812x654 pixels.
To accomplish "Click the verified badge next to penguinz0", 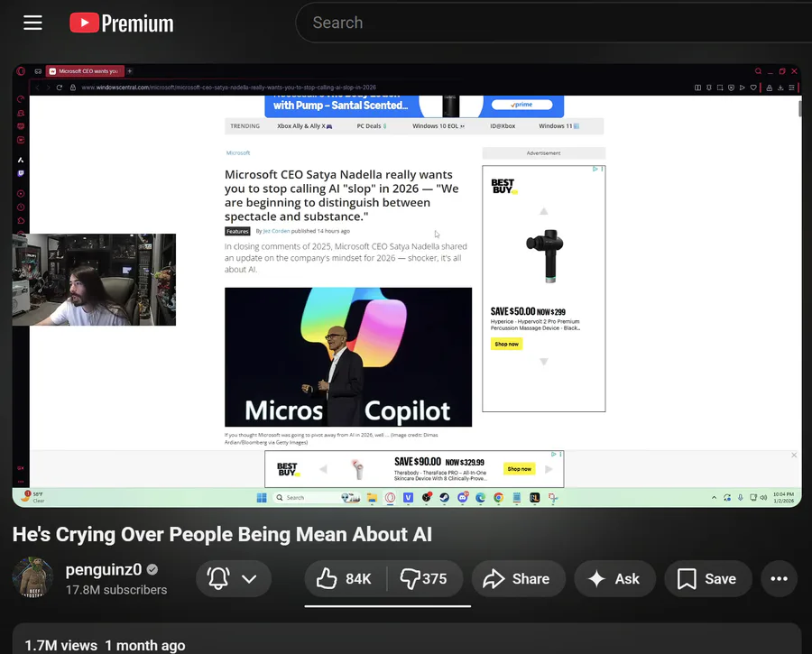I will 152,569.
